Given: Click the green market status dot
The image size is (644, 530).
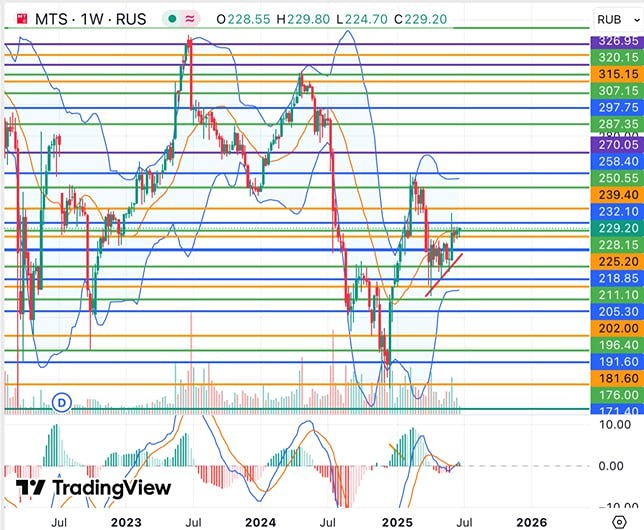Looking at the screenshot, I should (x=172, y=18).
